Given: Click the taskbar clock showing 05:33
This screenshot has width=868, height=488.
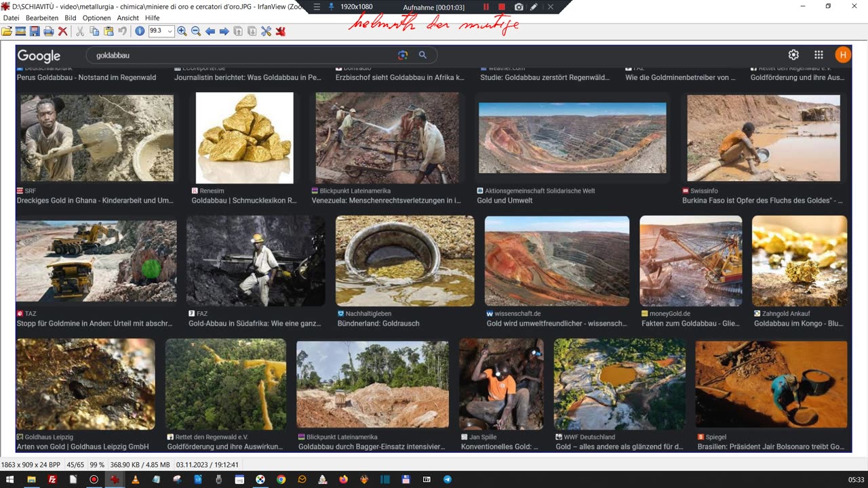Looking at the screenshot, I should tap(856, 479).
